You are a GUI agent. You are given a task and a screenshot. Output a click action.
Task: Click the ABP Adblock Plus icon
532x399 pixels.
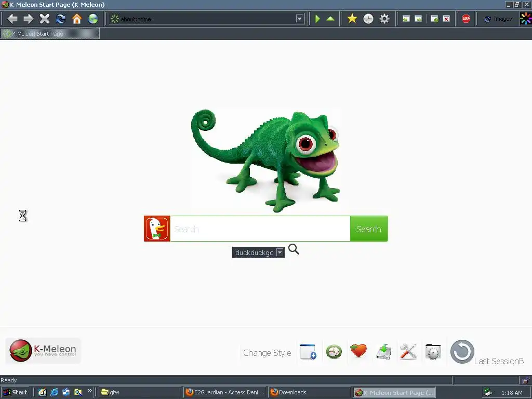click(466, 19)
